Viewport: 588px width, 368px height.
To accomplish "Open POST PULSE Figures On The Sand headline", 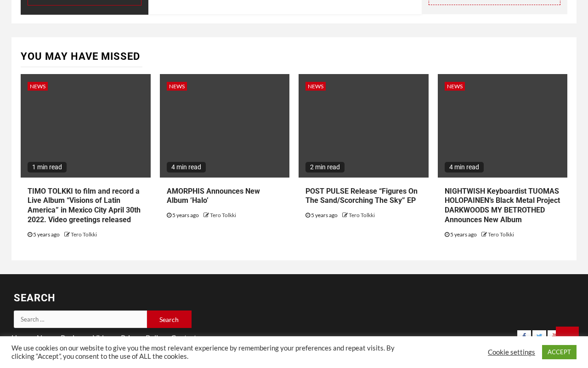I will (362, 196).
